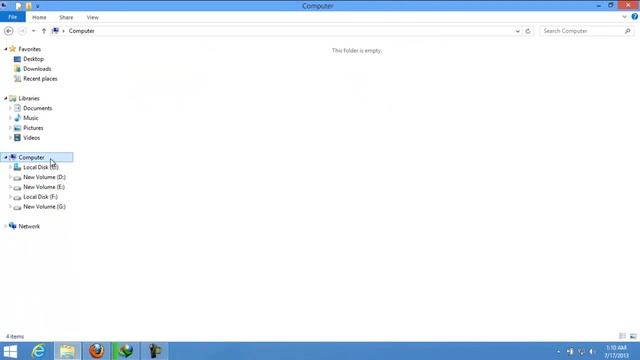The height and width of the screenshot is (360, 640).
Task: Switch to the Home ribbon tab
Action: pos(39,17)
